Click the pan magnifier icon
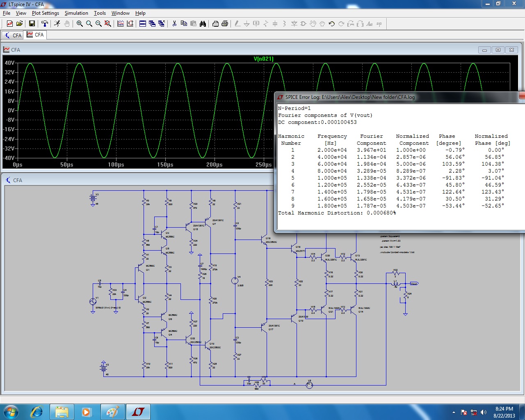The image size is (525, 420). coord(89,24)
